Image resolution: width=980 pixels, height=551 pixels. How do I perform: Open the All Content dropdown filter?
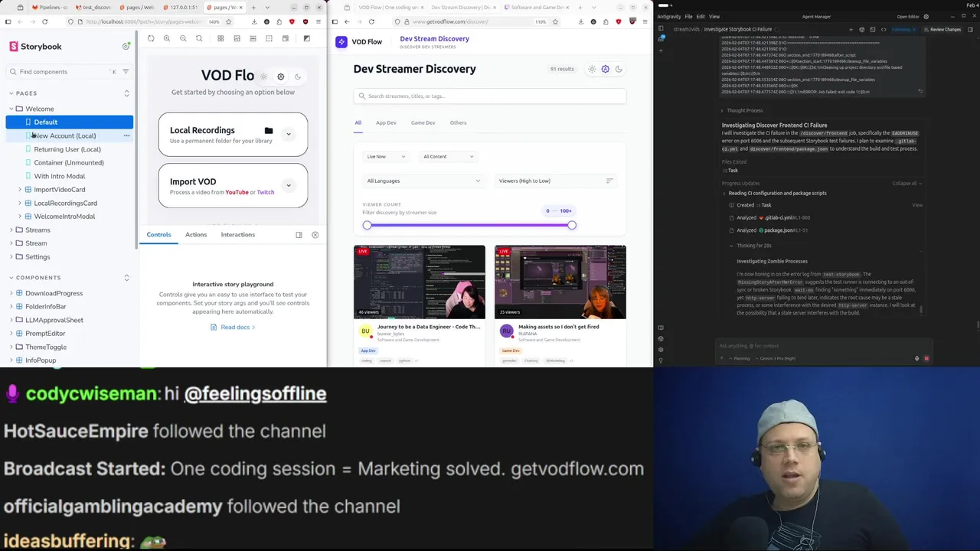(x=449, y=156)
